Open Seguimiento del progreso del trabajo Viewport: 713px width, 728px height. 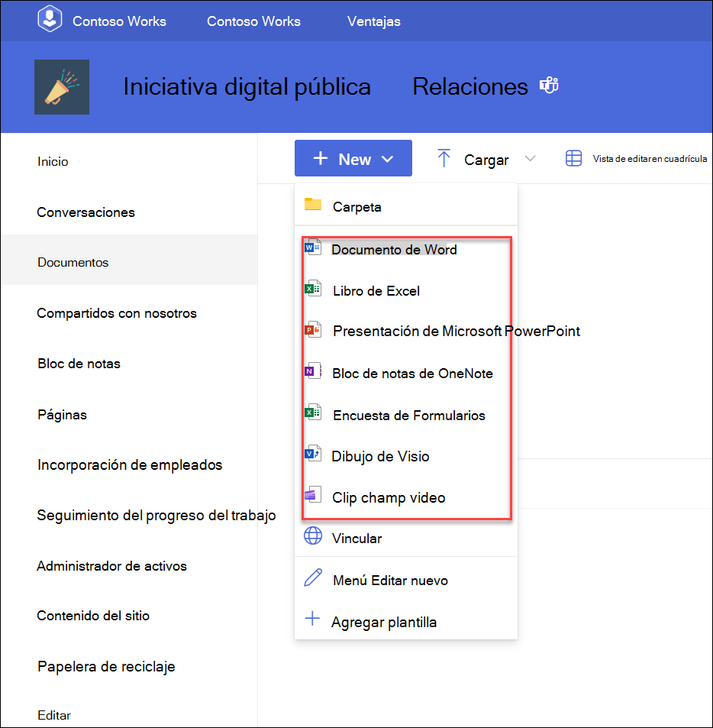click(x=156, y=516)
